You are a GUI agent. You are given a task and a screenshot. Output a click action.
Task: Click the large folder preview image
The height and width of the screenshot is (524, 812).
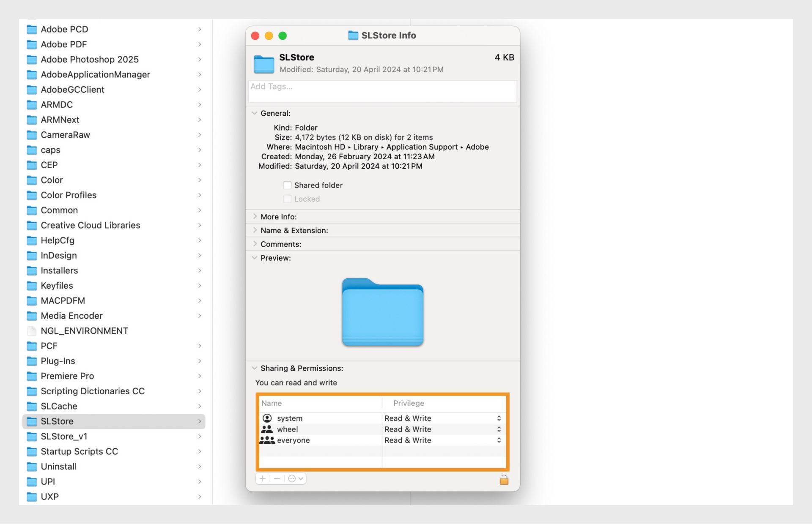point(382,312)
